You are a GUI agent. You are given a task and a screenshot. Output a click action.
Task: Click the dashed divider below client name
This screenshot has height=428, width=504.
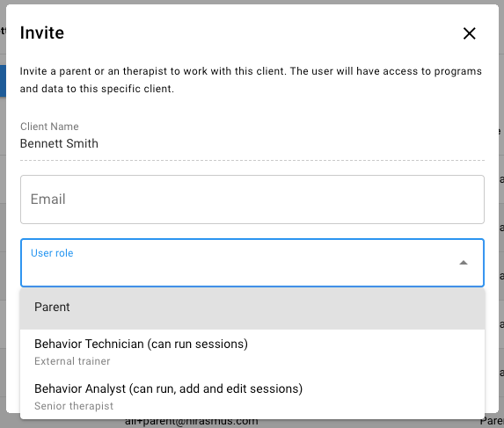pyautogui.click(x=252, y=160)
